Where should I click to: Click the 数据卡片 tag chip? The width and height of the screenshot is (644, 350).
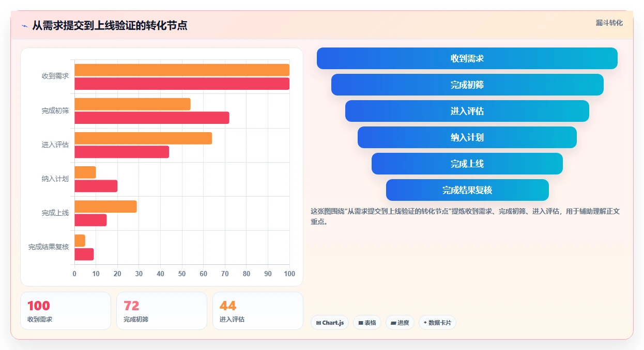click(x=437, y=323)
